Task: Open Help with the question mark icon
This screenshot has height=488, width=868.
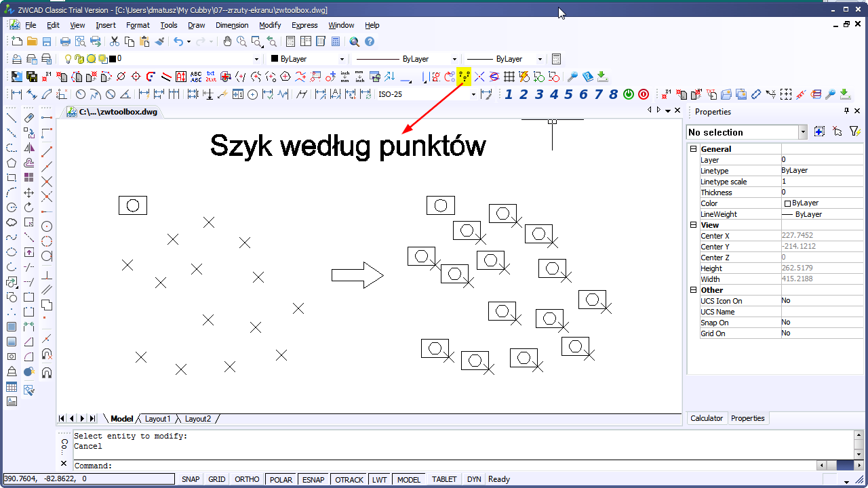Action: tap(370, 42)
